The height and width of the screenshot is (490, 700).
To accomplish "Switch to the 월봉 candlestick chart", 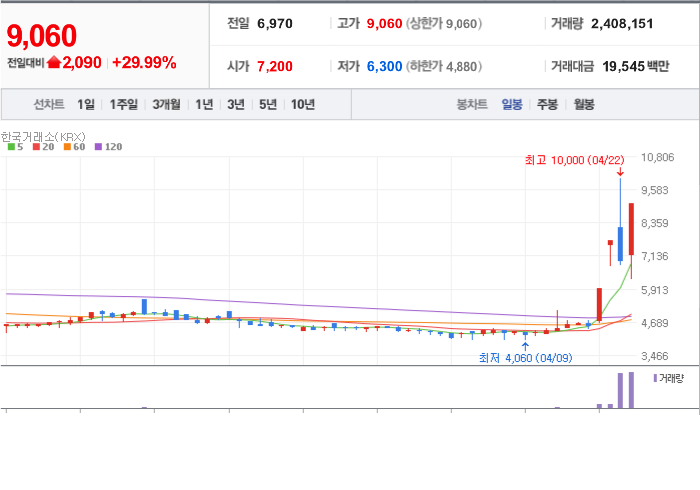I will pos(584,104).
